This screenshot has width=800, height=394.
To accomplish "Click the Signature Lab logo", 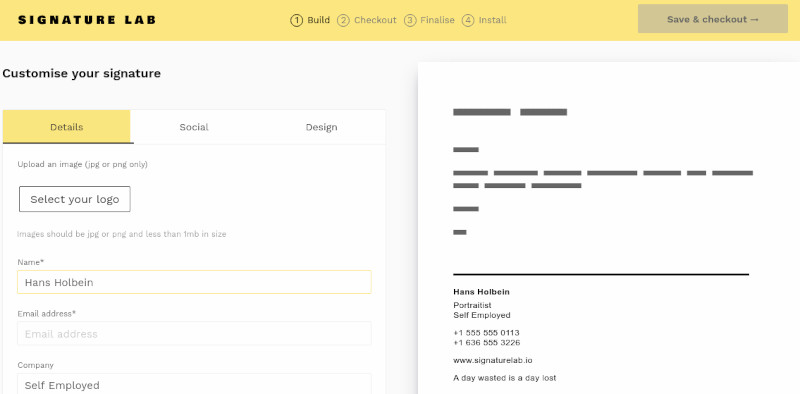I will pos(87,20).
